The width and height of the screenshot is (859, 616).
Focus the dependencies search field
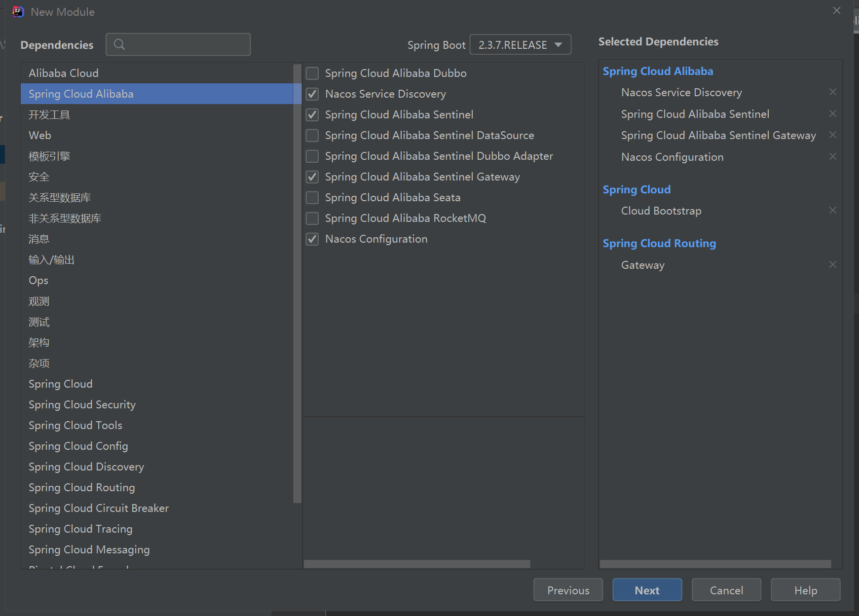point(178,44)
